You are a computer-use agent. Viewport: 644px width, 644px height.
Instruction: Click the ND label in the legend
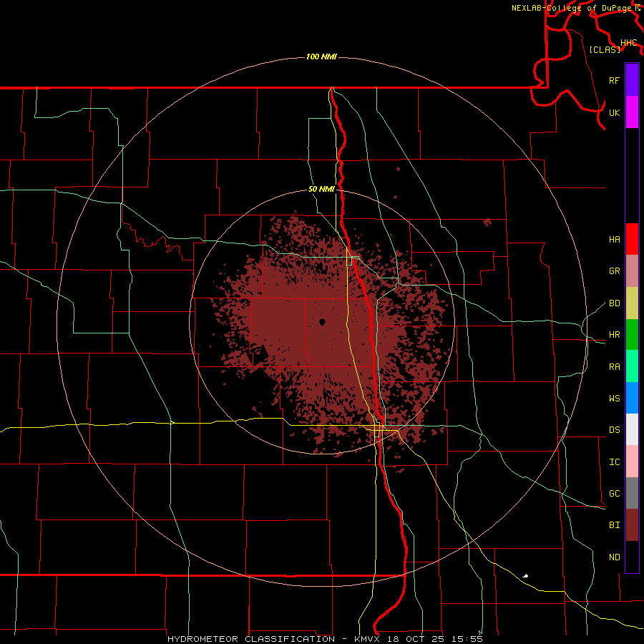[x=615, y=557]
